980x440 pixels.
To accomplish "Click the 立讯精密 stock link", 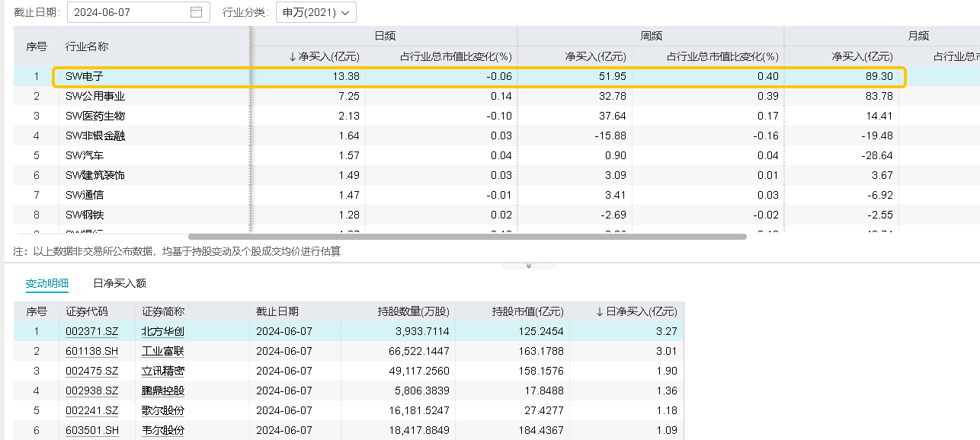I will pos(163,371).
